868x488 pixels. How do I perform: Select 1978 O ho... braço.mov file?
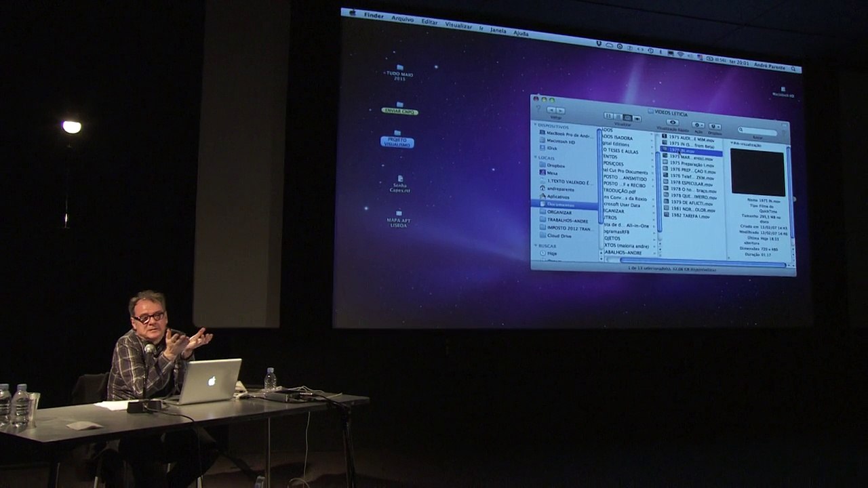pos(689,190)
